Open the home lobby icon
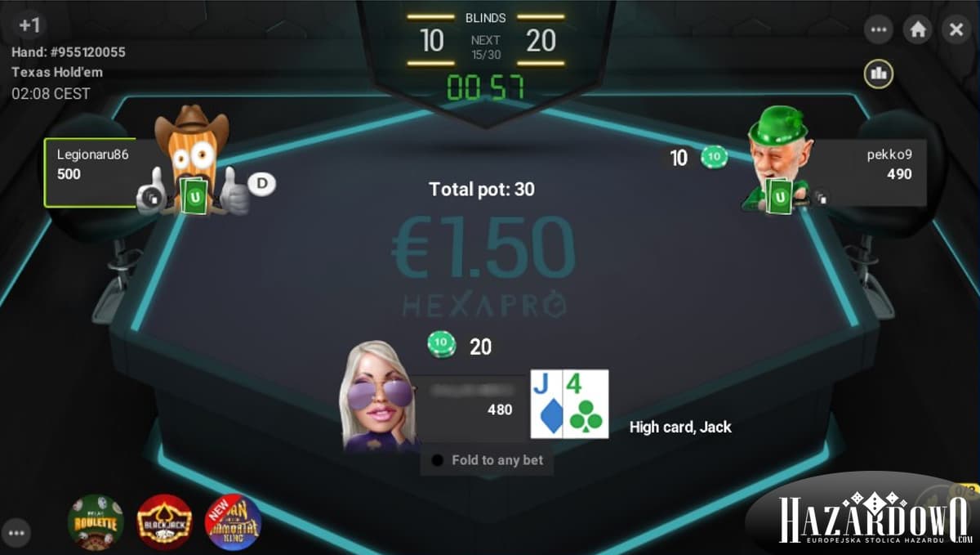The width and height of the screenshot is (980, 555). 918,29
